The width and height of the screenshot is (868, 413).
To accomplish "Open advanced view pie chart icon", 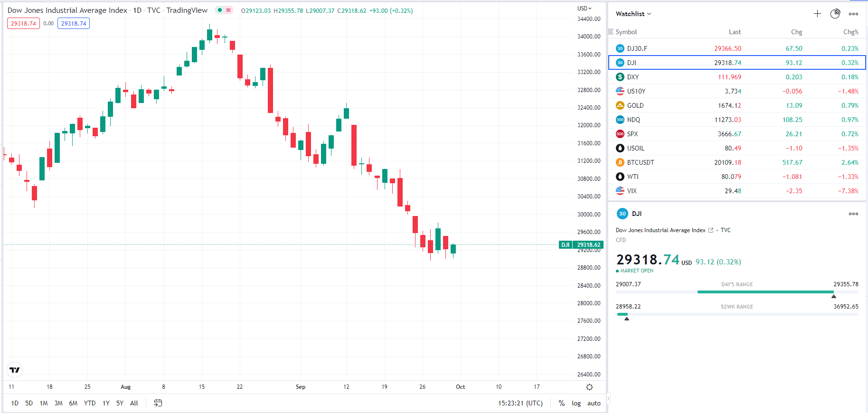I will pos(835,14).
